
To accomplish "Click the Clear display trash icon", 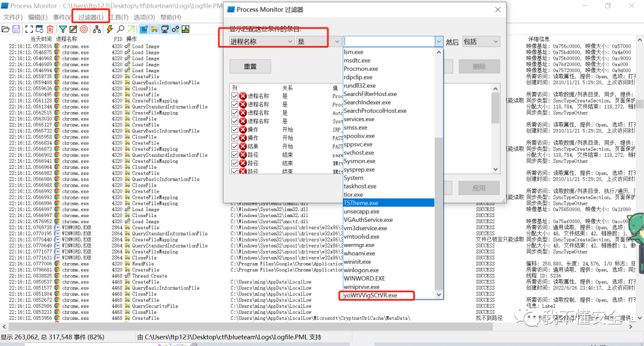I will pos(49,29).
